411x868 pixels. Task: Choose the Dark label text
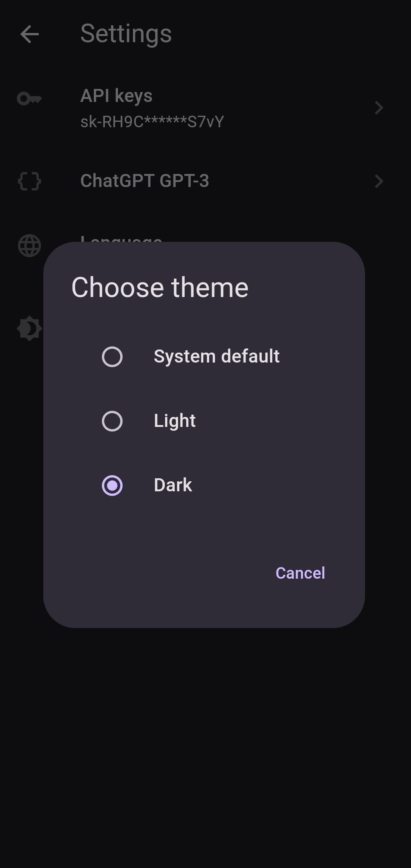pos(173,485)
